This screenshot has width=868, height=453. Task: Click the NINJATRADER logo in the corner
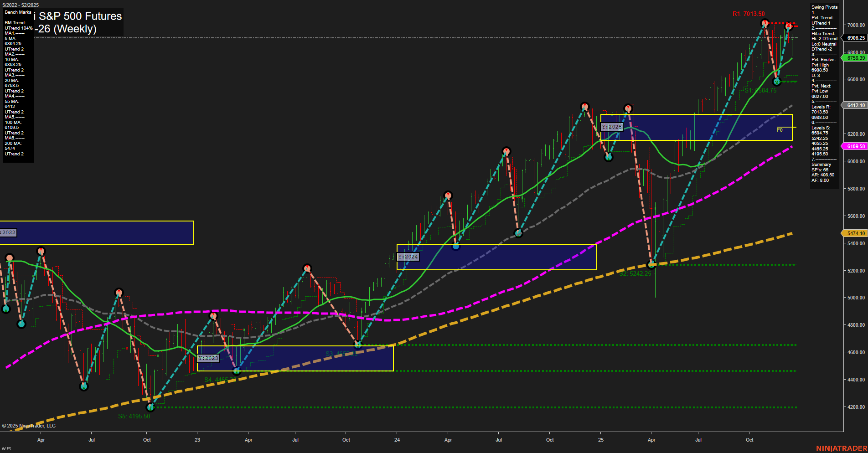(x=841, y=448)
